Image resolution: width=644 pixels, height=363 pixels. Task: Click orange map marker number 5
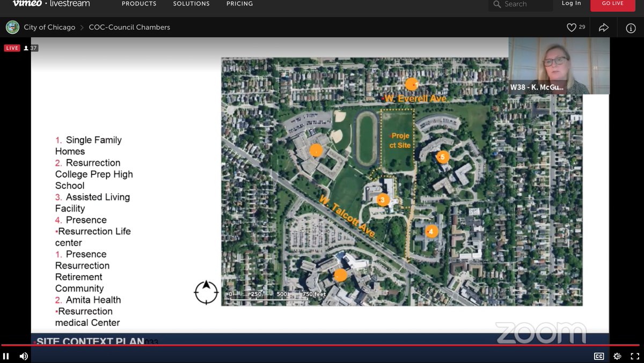442,157
